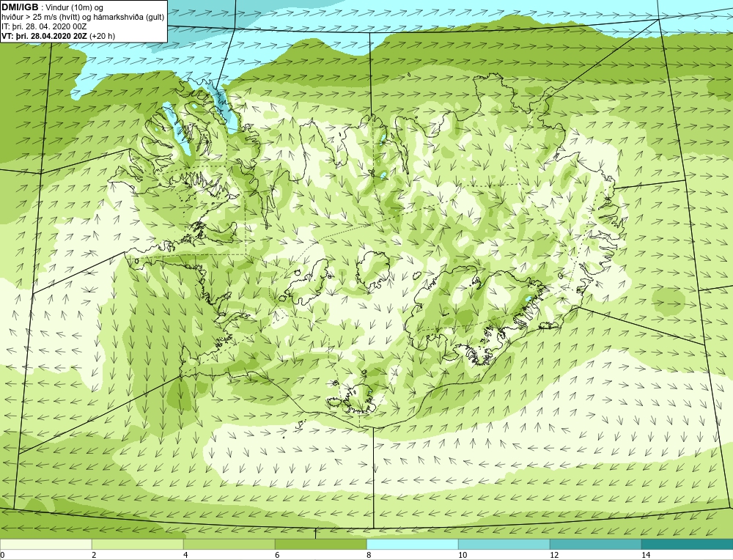The height and width of the screenshot is (560, 733).
Task: Click the legend scale label '12'
Action: coord(554,555)
